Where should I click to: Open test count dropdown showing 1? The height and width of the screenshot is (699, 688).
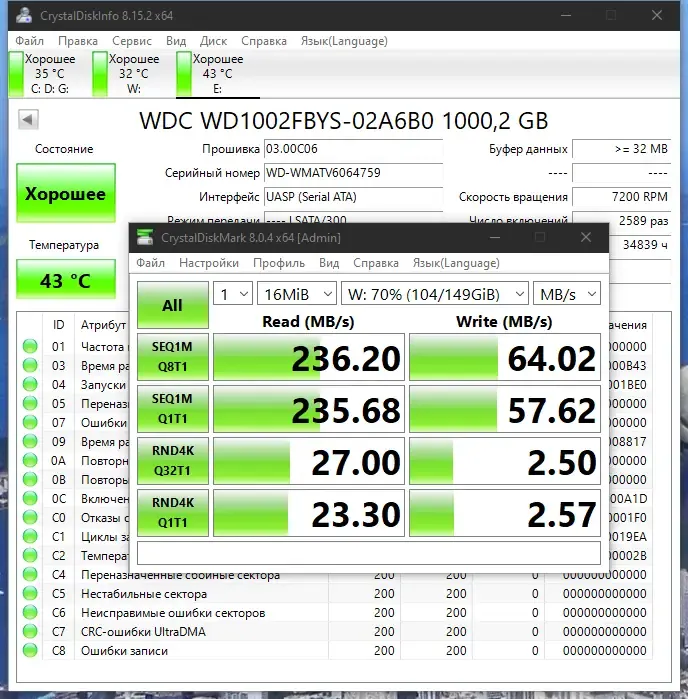(233, 294)
